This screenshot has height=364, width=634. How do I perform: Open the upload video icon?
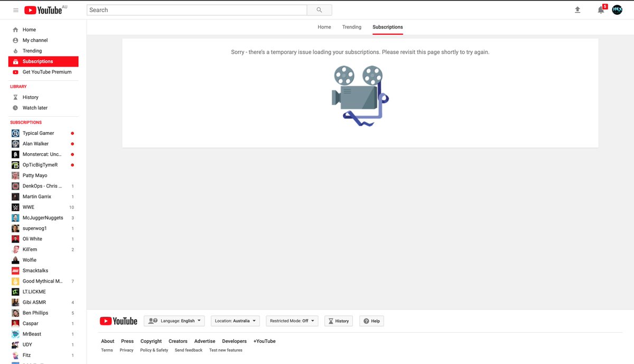[577, 10]
